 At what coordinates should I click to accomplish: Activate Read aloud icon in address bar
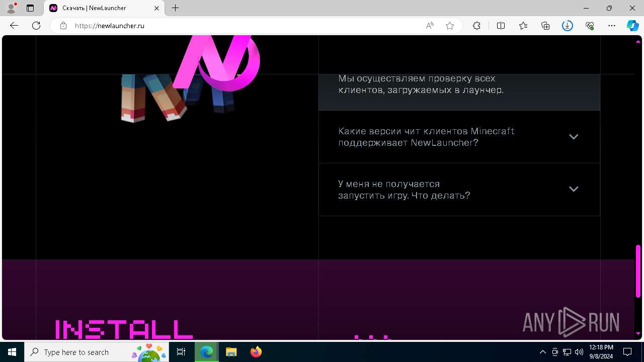tap(430, 26)
